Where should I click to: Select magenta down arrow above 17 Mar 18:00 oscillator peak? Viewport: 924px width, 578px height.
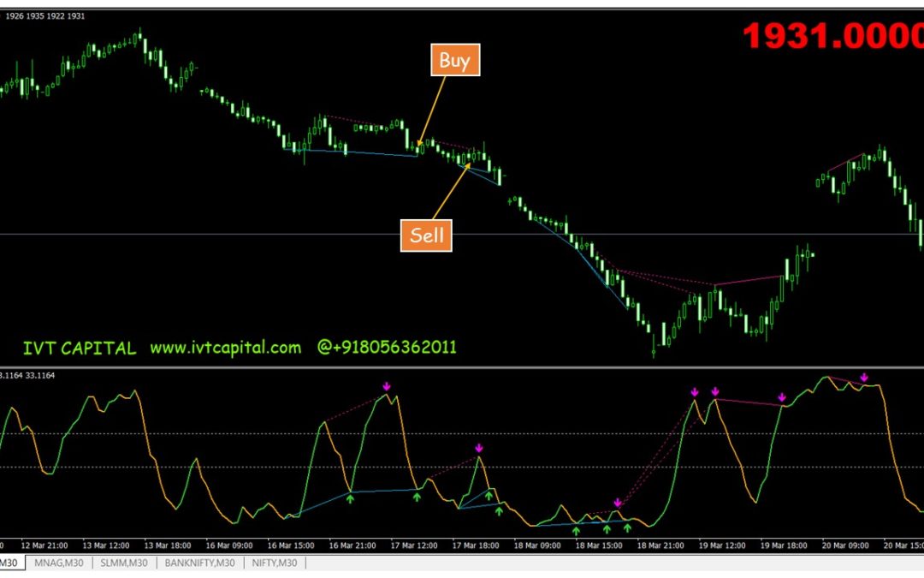478,448
